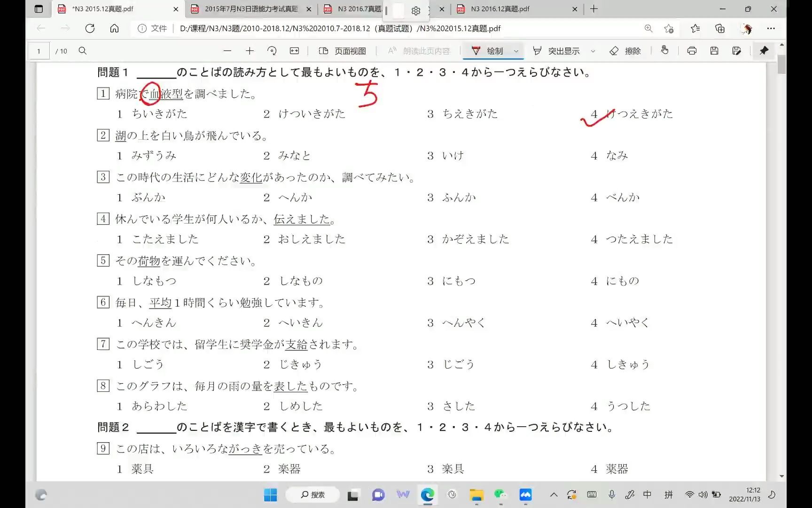Viewport: 812px width, 508px height.
Task: Open browser collections
Action: point(720,29)
